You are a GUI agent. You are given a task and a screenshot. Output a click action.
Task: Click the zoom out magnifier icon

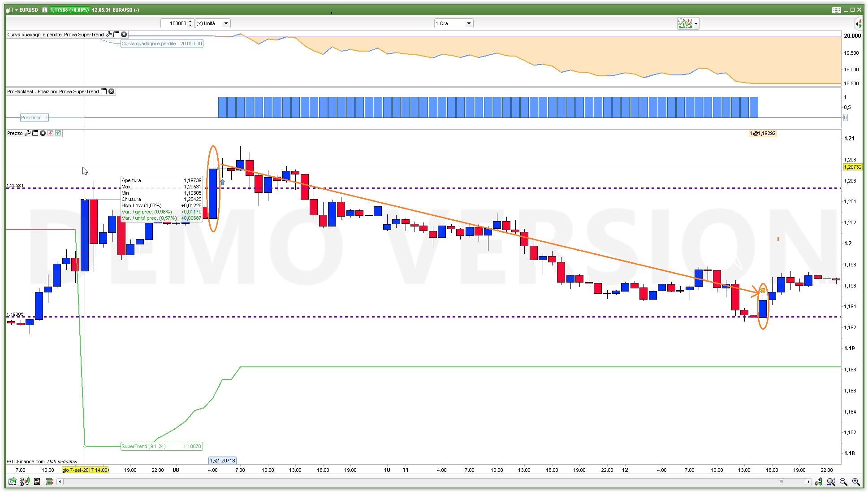(843, 482)
